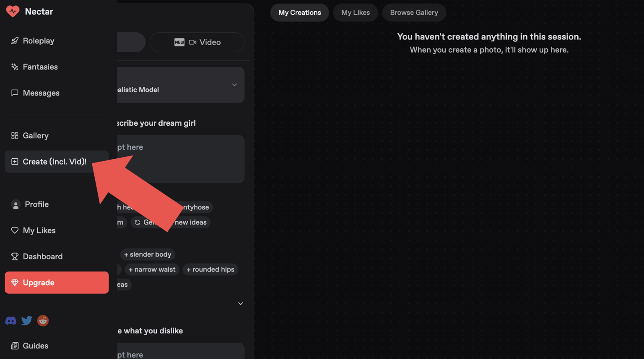Open Roleplay rocket icon
This screenshot has width=644, height=359.
pyautogui.click(x=15, y=41)
